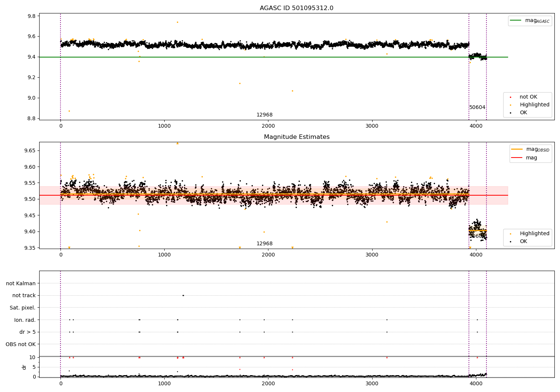The height and width of the screenshot is (392, 560).
Task: Click the 'Highlighted' legend entry in Magnitude Estimates plot
Action: tap(534, 234)
